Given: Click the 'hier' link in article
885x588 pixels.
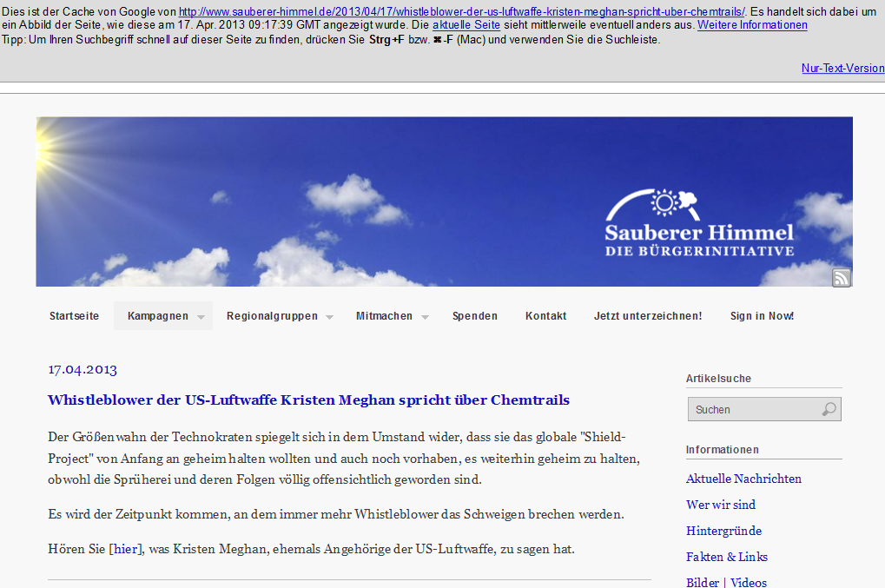Looking at the screenshot, I should point(126,549).
